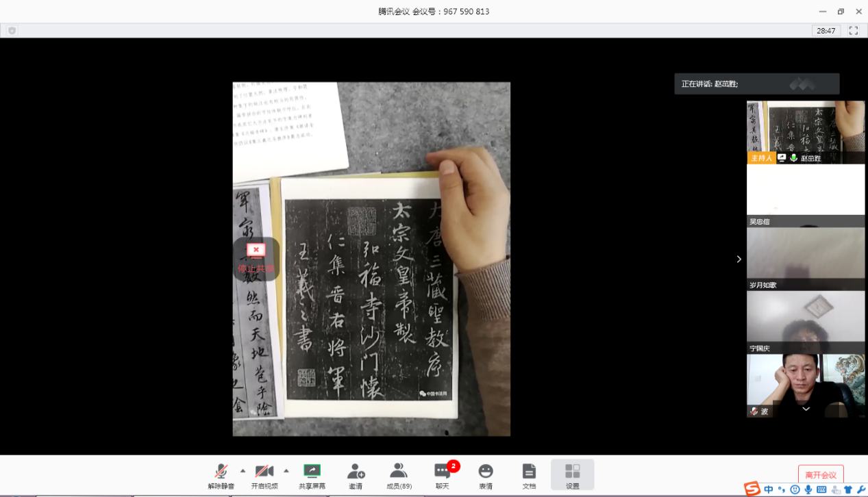Open the 表情 emoji reactions icon
This screenshot has width=868, height=497.
[x=486, y=475]
